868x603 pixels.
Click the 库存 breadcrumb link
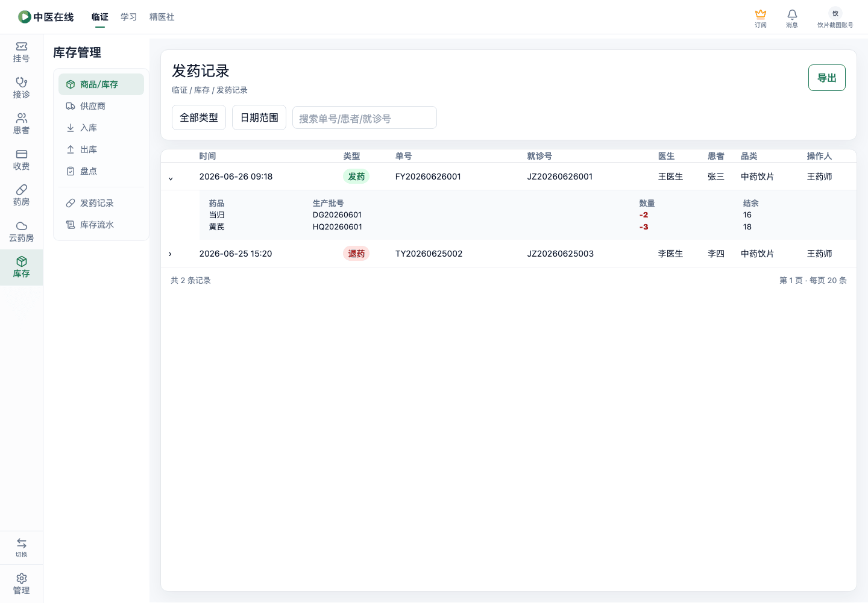click(x=202, y=90)
